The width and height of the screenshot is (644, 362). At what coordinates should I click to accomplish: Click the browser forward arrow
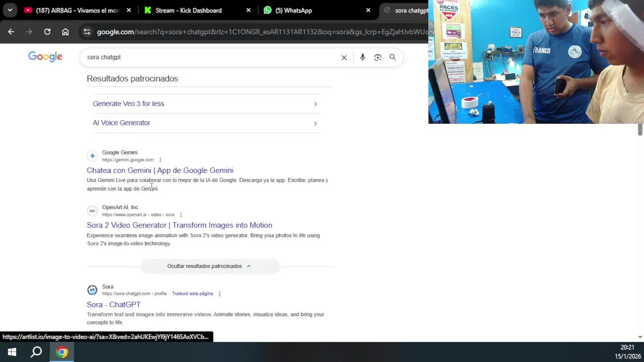pos(29,32)
